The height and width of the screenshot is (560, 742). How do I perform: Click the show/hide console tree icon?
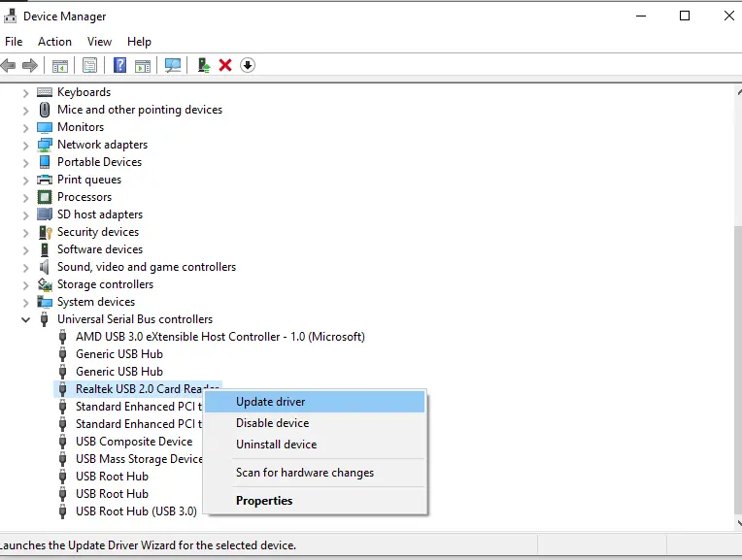[60, 65]
